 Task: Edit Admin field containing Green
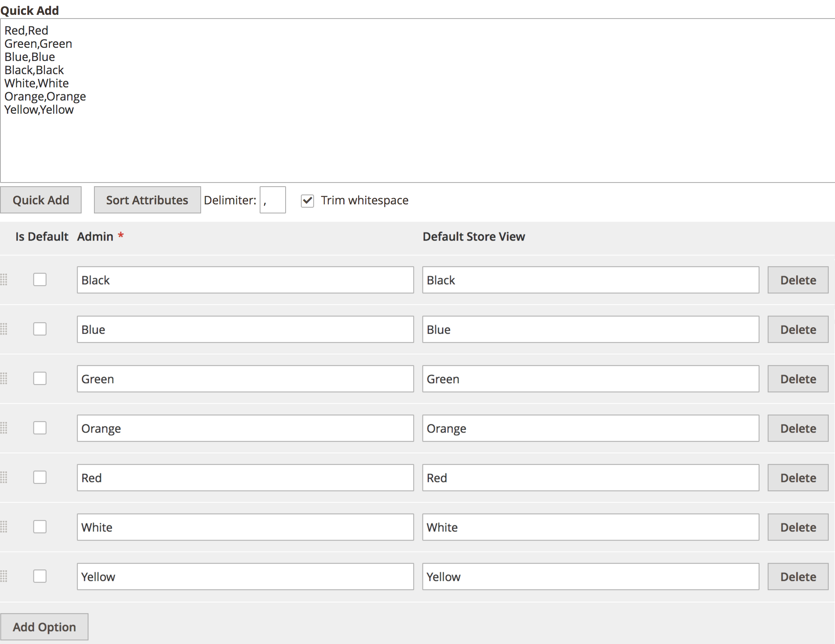pos(245,379)
